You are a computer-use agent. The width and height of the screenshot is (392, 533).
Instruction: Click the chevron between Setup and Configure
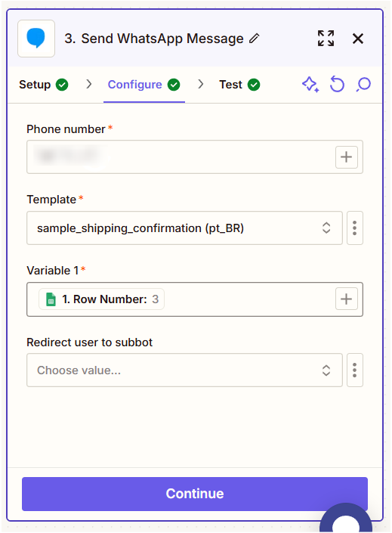[89, 84]
